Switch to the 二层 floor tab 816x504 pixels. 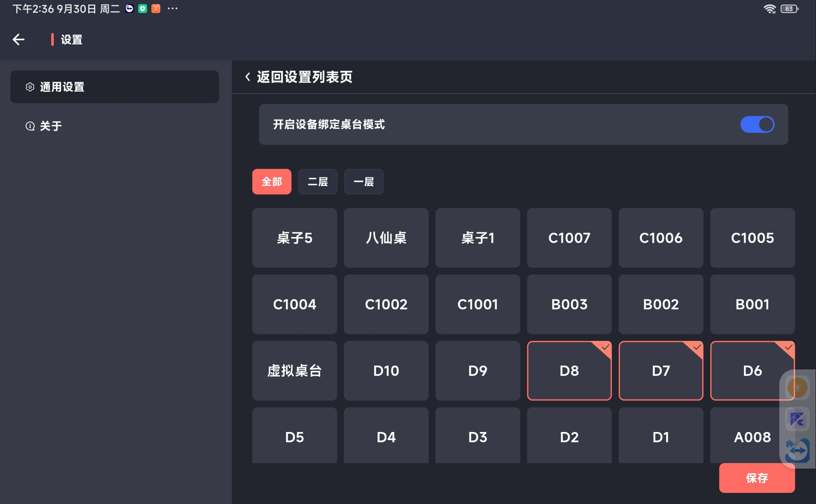point(318,182)
